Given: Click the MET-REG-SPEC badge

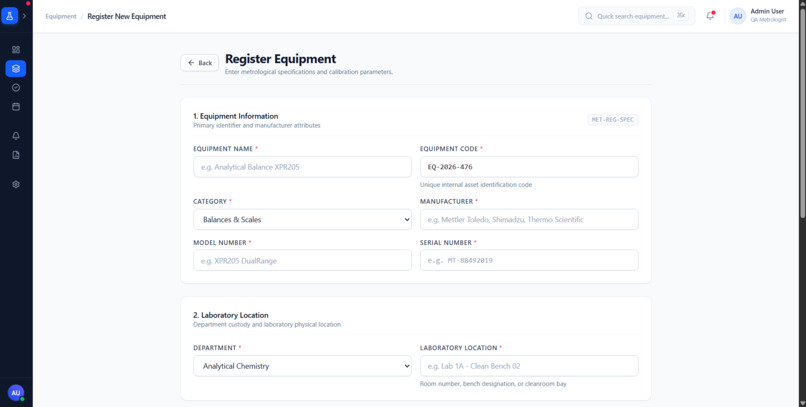Looking at the screenshot, I should [x=613, y=120].
